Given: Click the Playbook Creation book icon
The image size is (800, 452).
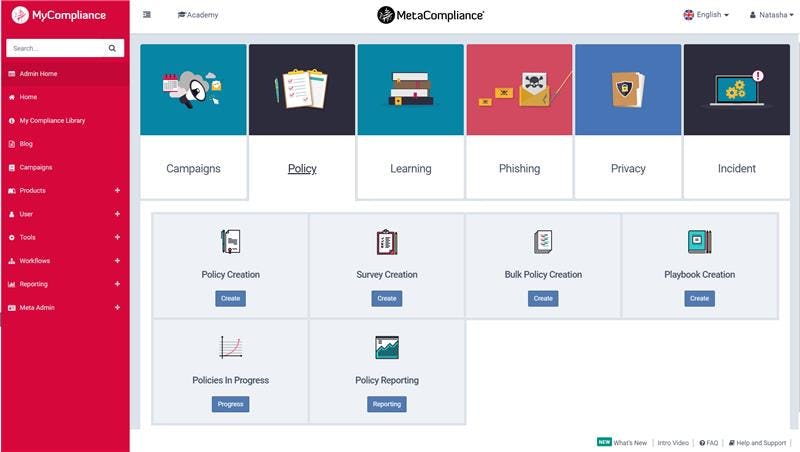Looking at the screenshot, I should pos(699,241).
